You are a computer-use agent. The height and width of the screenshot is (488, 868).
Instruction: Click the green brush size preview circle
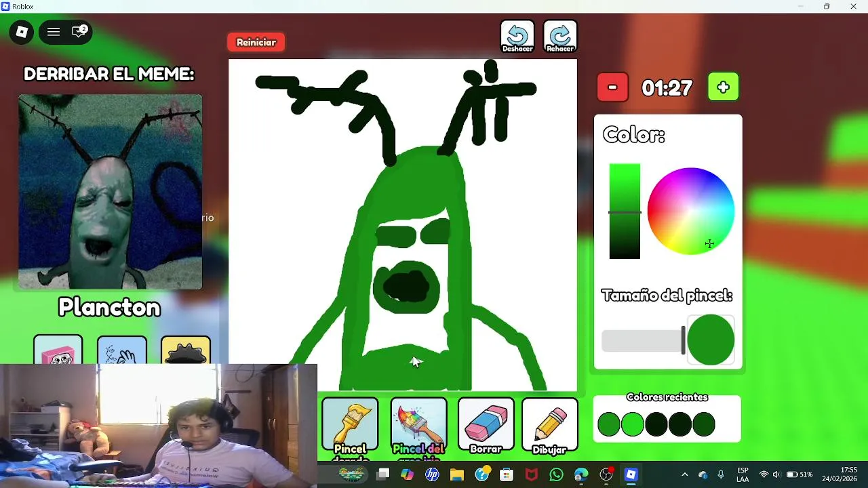[x=711, y=340]
